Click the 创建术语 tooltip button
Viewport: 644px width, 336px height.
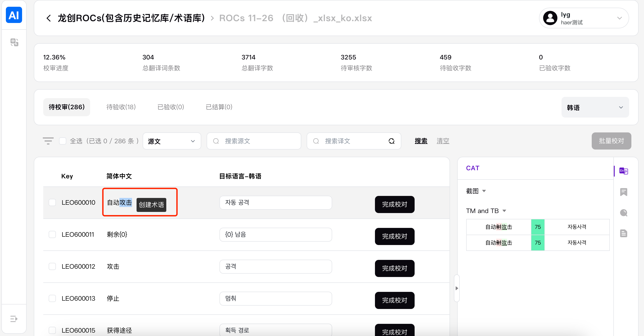pyautogui.click(x=151, y=205)
